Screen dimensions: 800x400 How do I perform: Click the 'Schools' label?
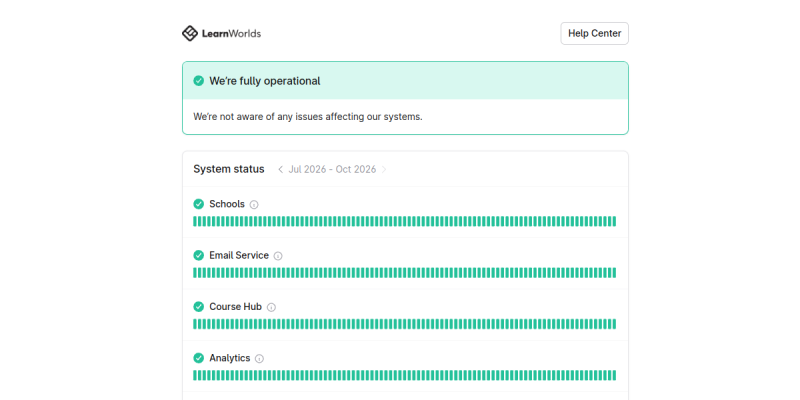click(227, 204)
